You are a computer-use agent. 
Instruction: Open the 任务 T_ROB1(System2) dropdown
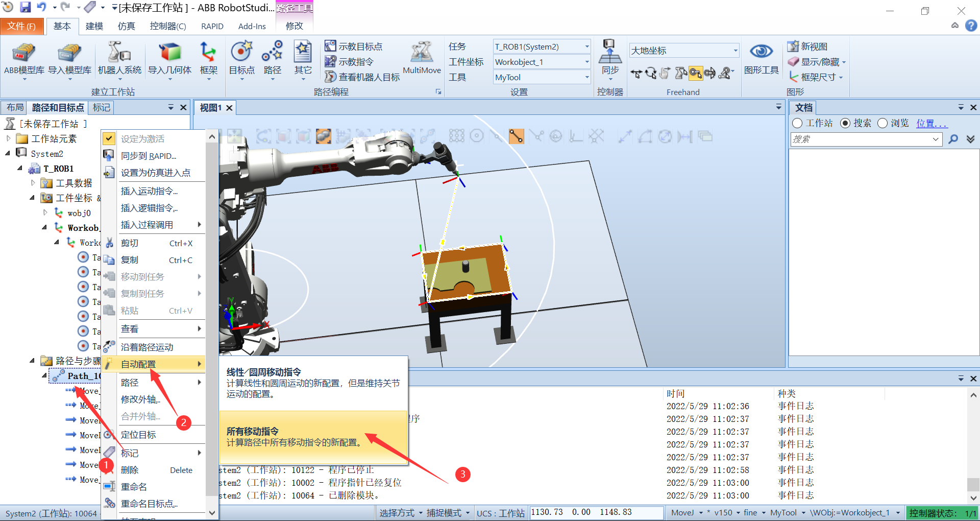coord(587,46)
